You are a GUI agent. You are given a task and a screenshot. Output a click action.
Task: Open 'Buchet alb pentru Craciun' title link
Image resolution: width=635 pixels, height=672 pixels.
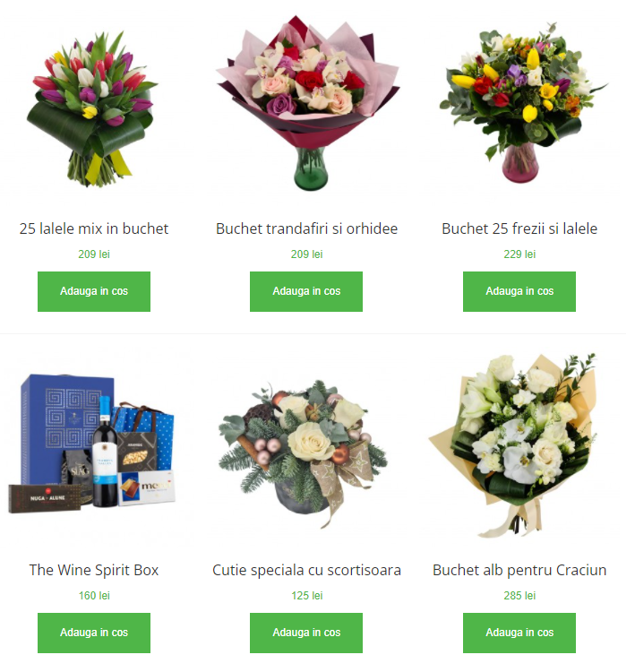click(519, 571)
